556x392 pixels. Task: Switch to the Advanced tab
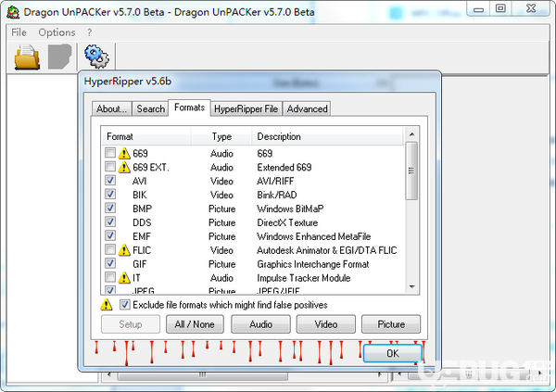tap(307, 108)
